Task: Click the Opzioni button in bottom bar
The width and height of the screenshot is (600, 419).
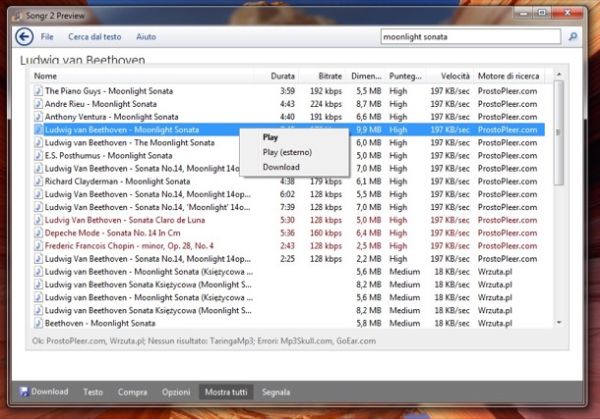Action: click(x=176, y=392)
